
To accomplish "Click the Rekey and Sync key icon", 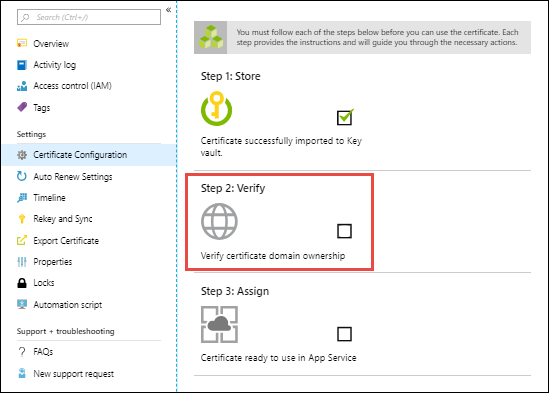I will (x=22, y=219).
